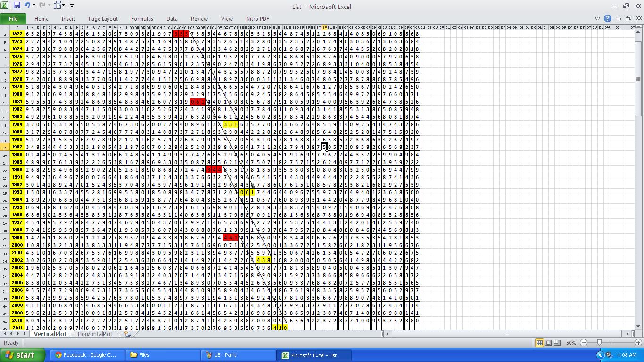
Task: Save the workbook using the Save icon
Action: tap(17, 4)
